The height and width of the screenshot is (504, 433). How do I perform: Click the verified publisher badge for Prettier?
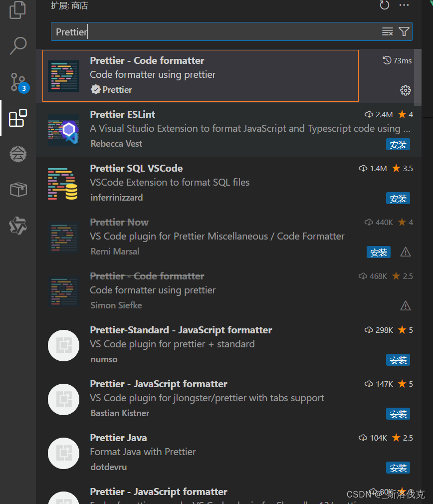95,89
